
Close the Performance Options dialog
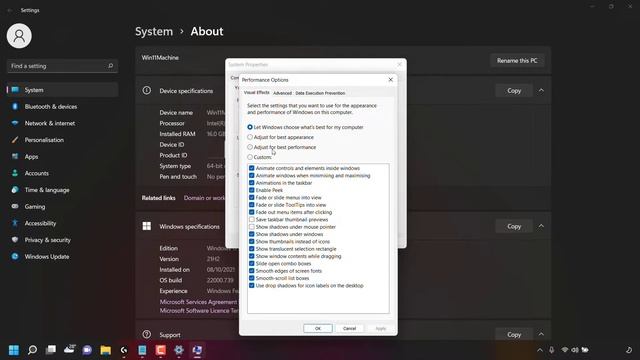tap(391, 80)
